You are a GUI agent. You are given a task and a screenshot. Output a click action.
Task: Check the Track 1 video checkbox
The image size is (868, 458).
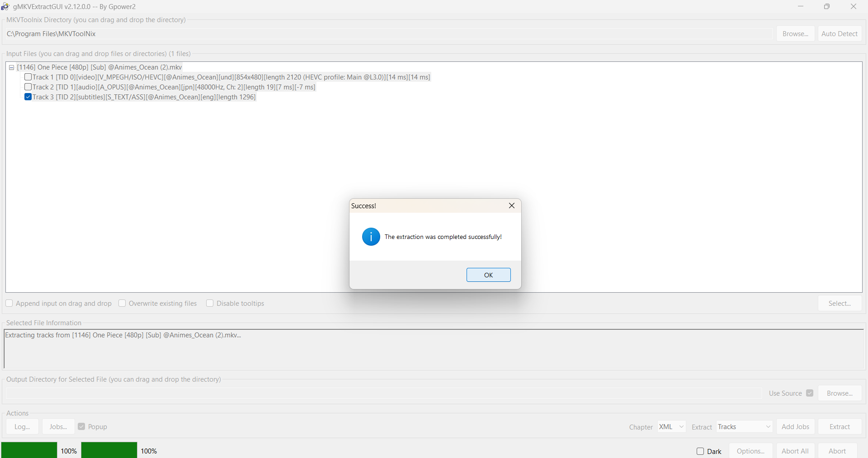pos(28,77)
